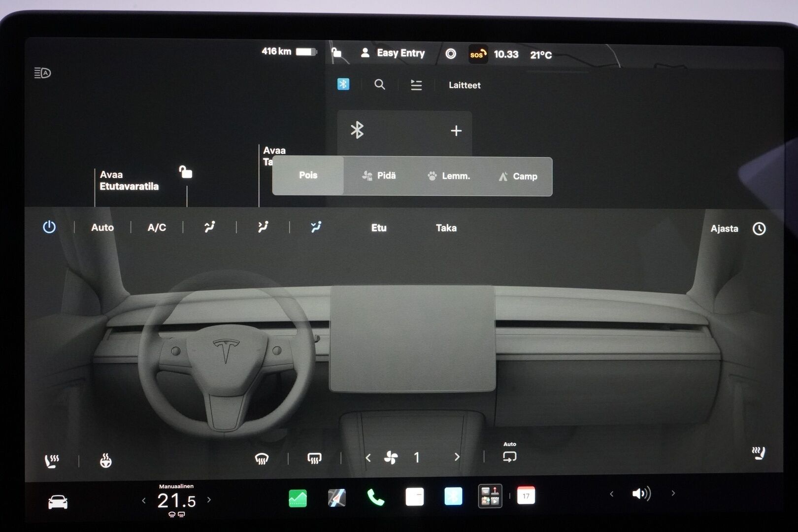Open the navigation maps app
This screenshot has width=798, height=532.
(x=337, y=498)
